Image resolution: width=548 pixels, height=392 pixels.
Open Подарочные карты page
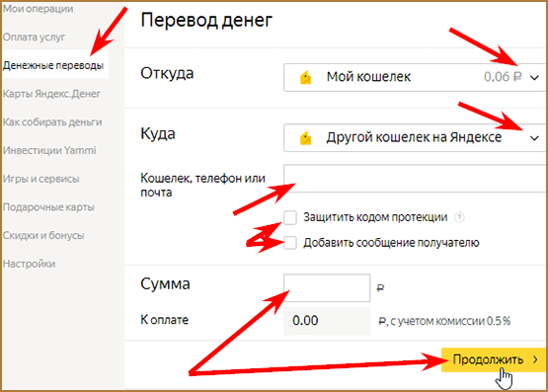48,206
